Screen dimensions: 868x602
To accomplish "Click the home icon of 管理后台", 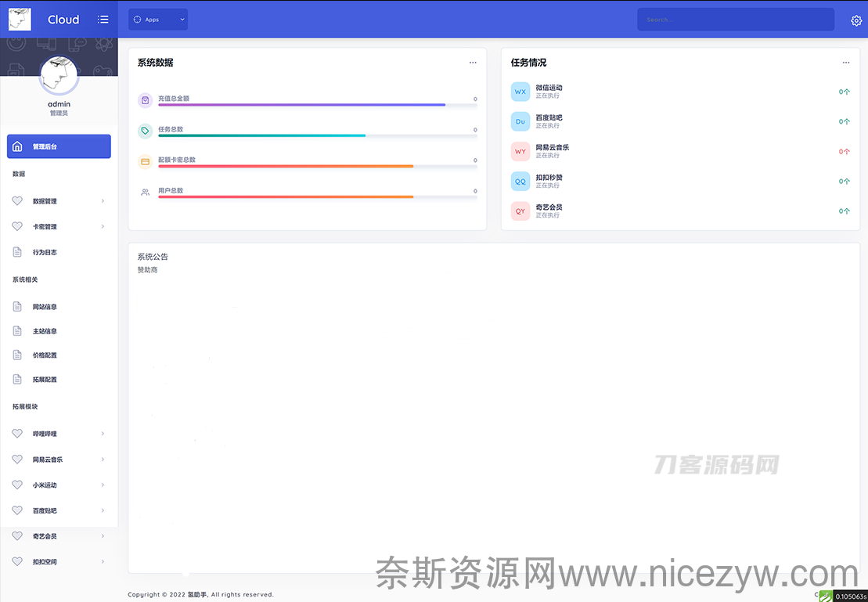I will tap(17, 146).
